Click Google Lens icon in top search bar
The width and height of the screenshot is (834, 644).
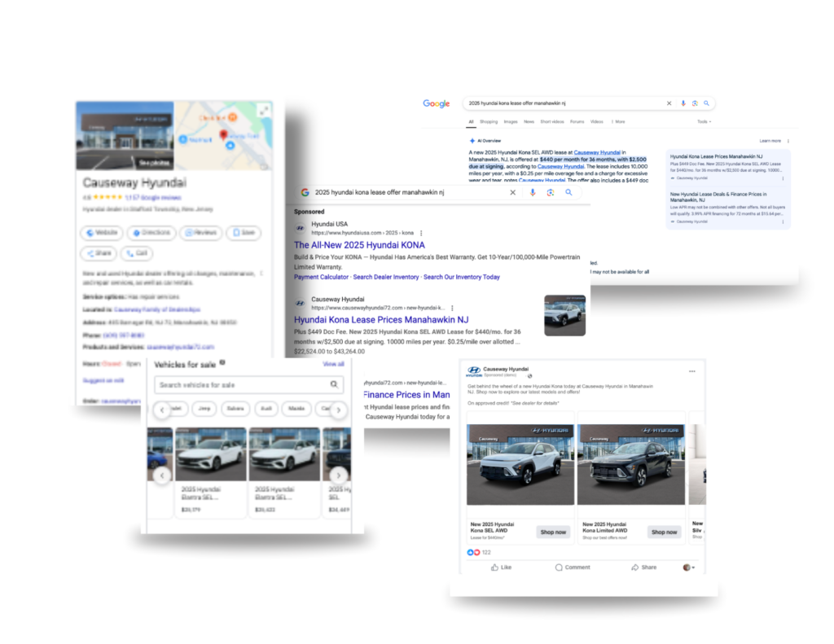coord(695,103)
